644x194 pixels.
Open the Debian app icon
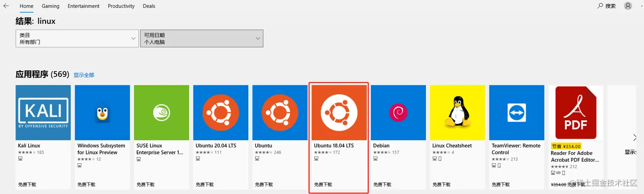click(398, 113)
